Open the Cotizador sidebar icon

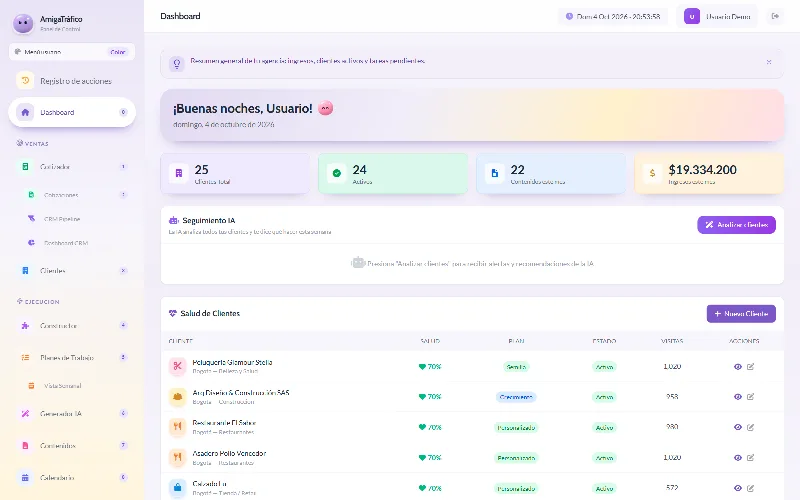(25, 167)
